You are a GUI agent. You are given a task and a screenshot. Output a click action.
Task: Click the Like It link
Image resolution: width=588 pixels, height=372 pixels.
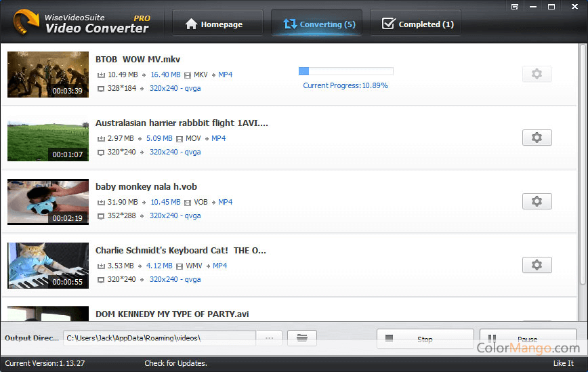(563, 364)
